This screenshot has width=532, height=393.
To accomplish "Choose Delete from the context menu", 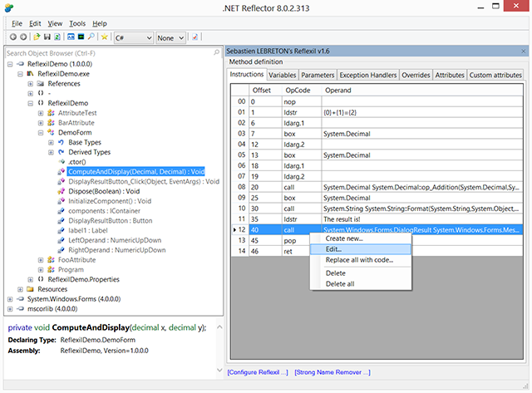I will pos(361,273).
